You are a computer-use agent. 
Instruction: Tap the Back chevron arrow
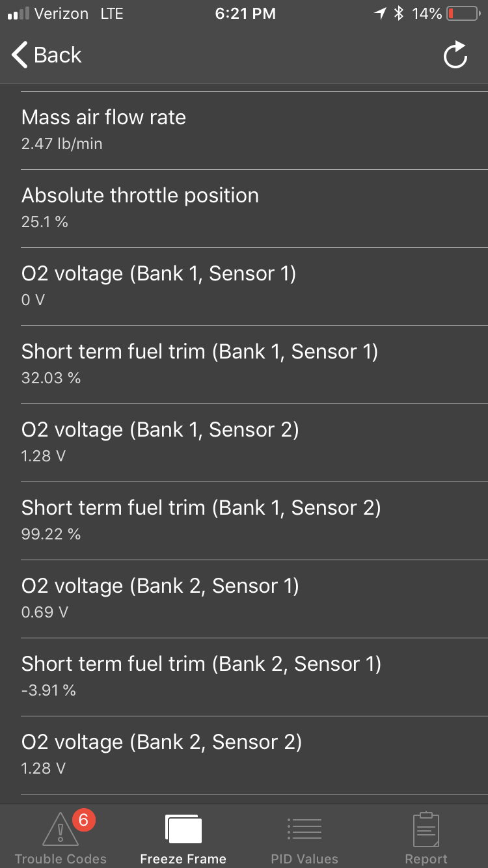pos(20,55)
